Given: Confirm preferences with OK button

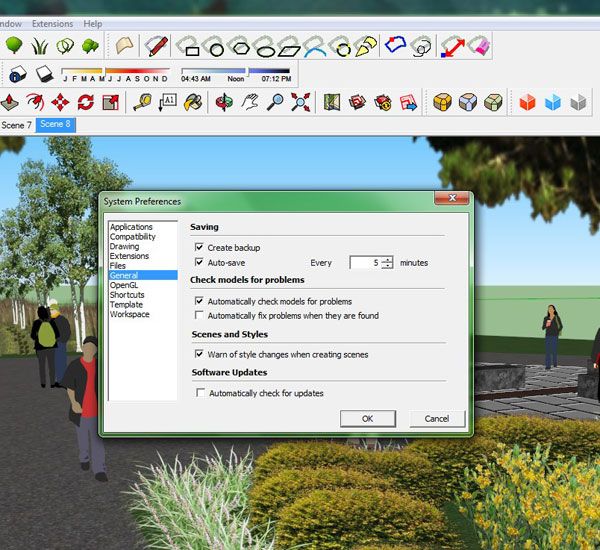Looking at the screenshot, I should click(x=367, y=418).
